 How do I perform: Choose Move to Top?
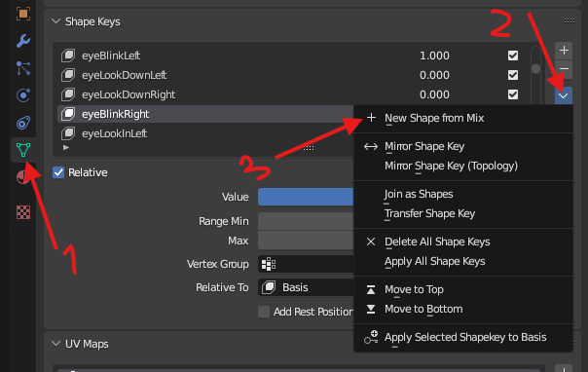(x=463, y=289)
